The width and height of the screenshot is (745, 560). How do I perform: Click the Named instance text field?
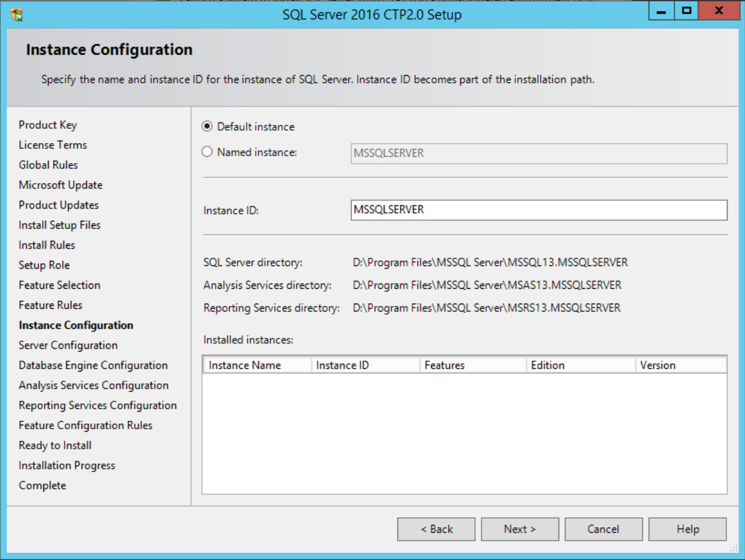539,153
